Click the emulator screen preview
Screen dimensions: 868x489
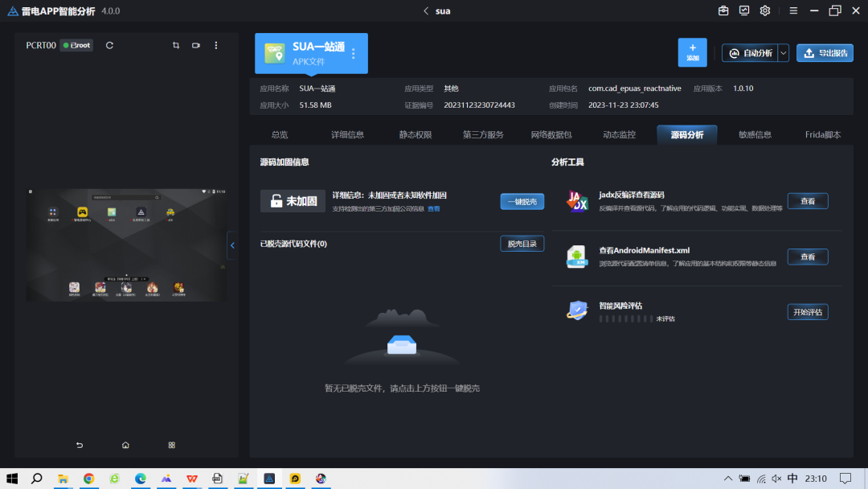[x=127, y=244]
